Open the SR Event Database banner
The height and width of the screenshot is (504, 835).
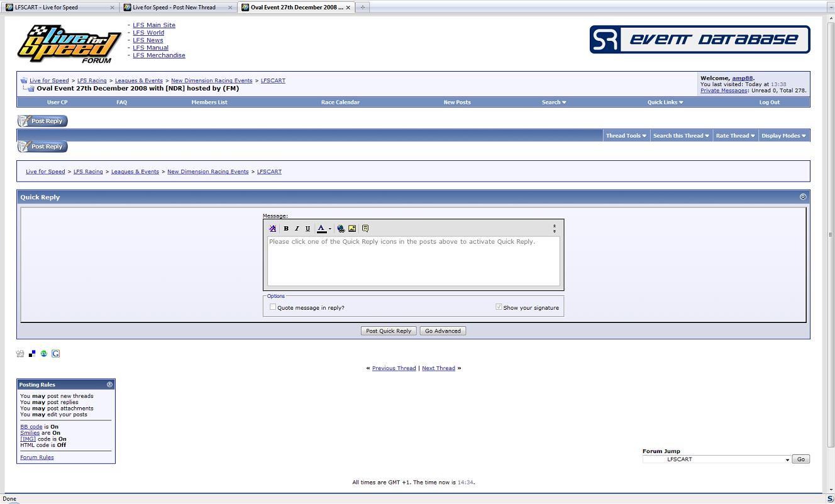tap(700, 40)
